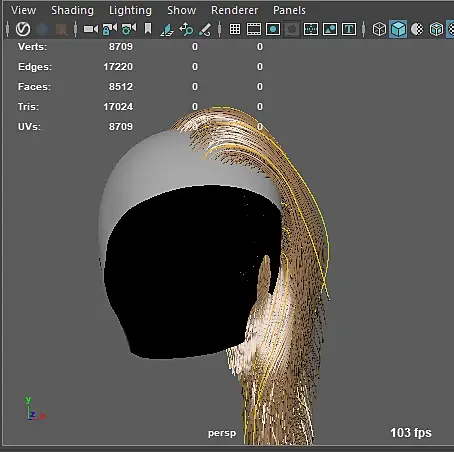Activate the 2D pan/zoom icon
Viewport: 454px width, 452px height.
click(186, 29)
